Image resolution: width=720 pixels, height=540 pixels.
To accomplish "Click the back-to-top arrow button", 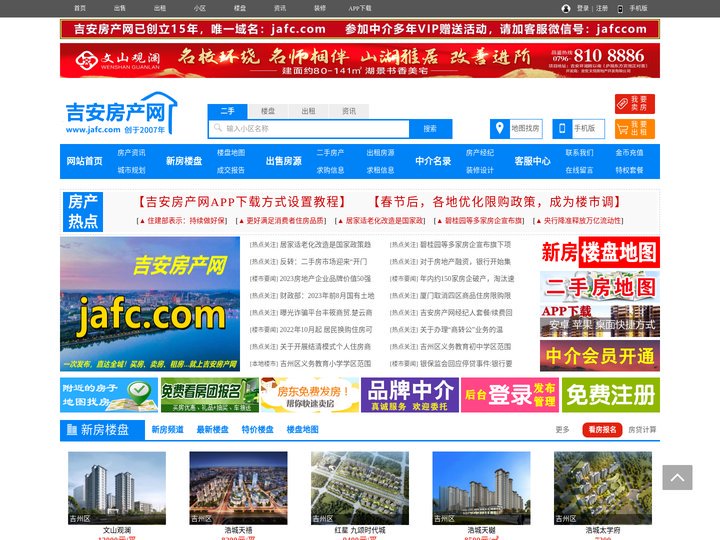I will point(677,477).
